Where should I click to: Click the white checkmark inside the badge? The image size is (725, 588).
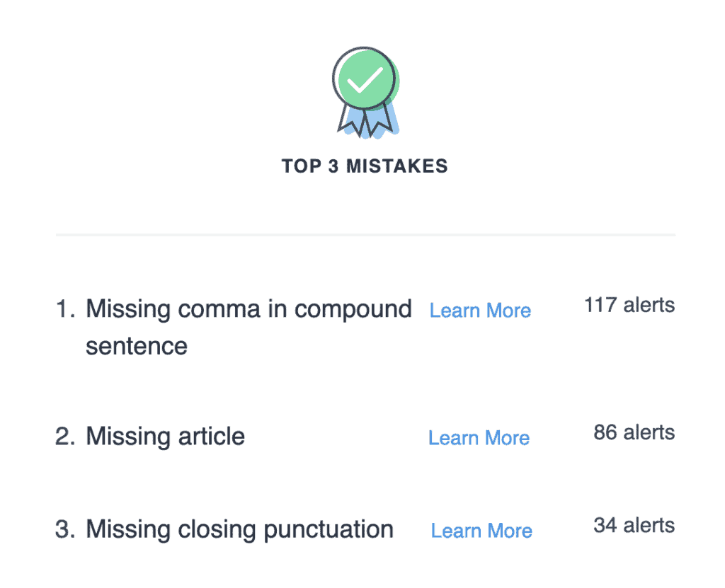pos(365,80)
